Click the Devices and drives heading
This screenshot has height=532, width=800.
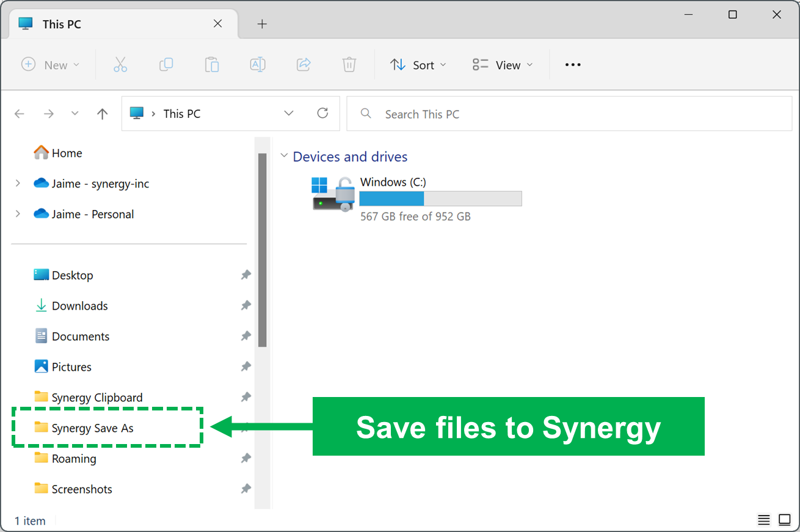click(x=350, y=156)
